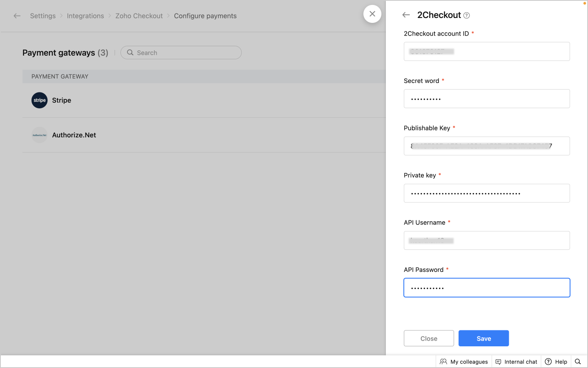Click the Stripe logo icon
The width and height of the screenshot is (588, 368).
40,100
